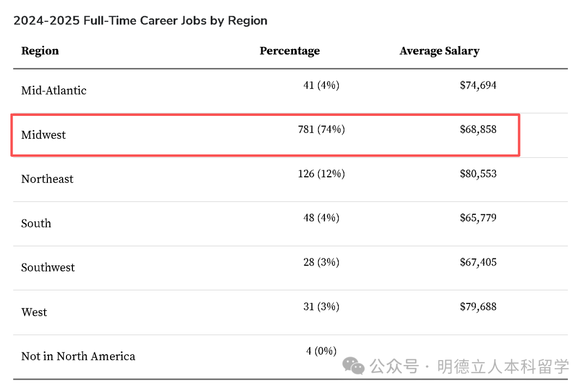This screenshot has height=390, width=588.
Task: Click the Mid-Atlantic $74,694 salary value
Action: 478,85
